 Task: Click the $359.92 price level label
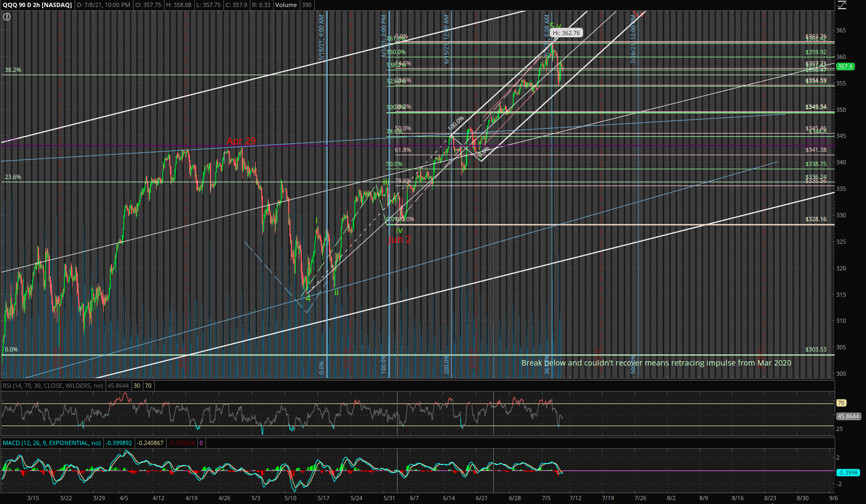pyautogui.click(x=816, y=52)
